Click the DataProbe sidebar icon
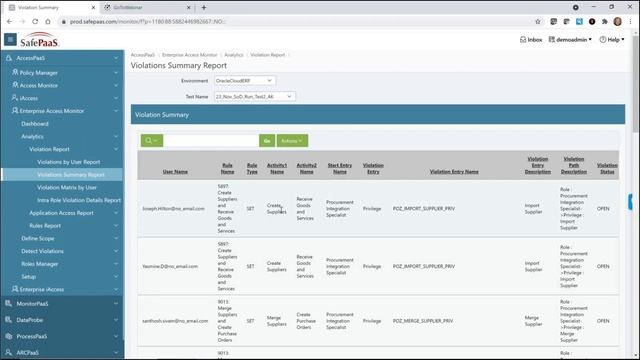 pos(9,320)
